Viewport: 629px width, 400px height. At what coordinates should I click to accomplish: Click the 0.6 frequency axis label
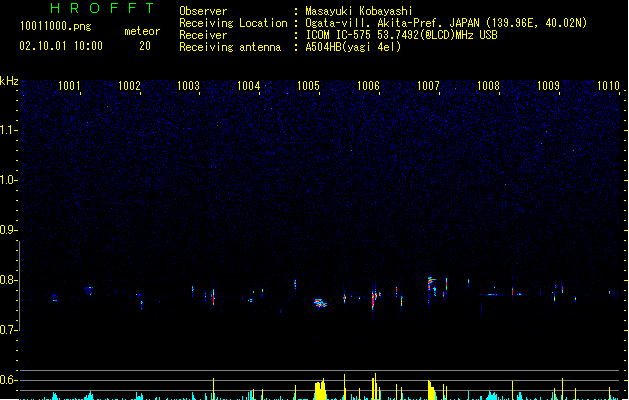point(8,380)
